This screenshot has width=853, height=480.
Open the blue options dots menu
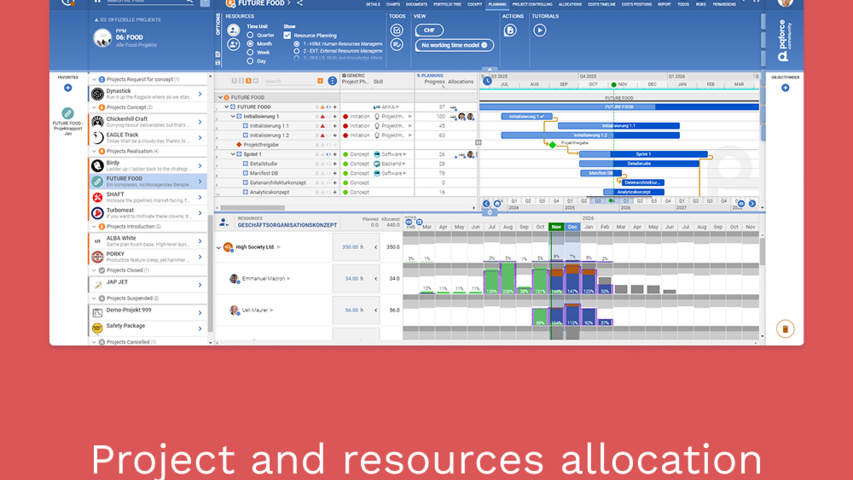[x=333, y=81]
